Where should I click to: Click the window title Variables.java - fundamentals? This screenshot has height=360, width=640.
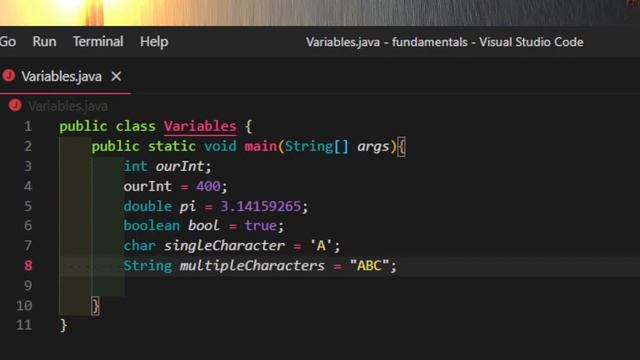[387, 42]
